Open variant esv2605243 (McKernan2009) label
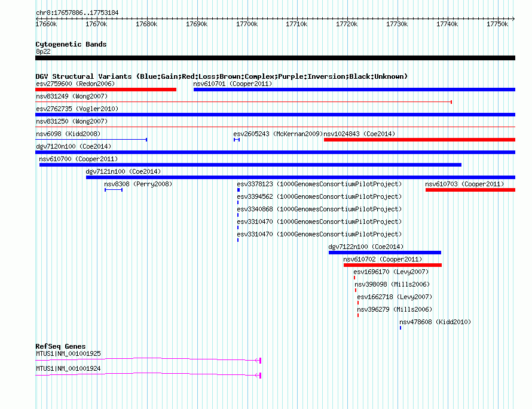Screen dimensions: 532x409 [x=278, y=134]
